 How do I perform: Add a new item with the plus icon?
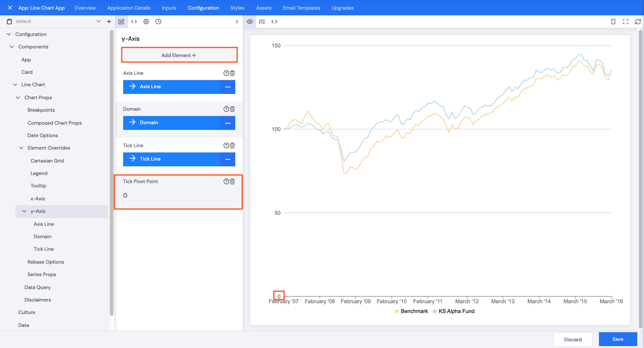(109, 22)
